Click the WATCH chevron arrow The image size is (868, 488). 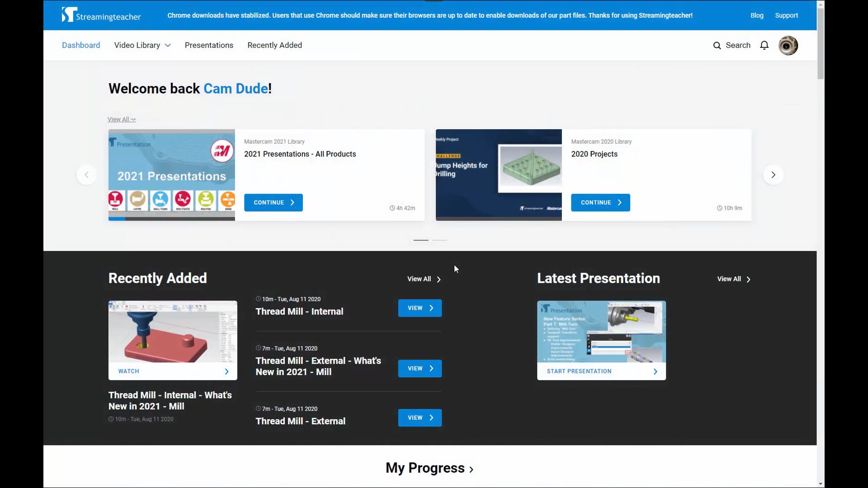(226, 371)
